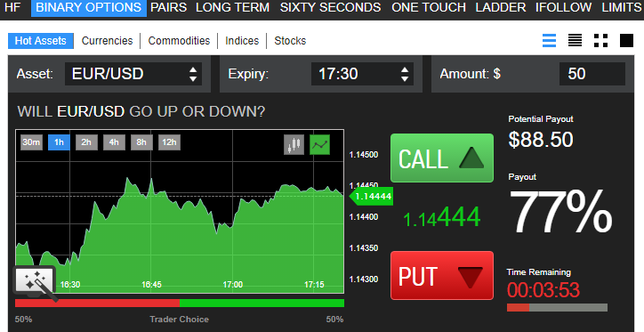Open the HF tab
This screenshot has height=332, width=644.
12,7
